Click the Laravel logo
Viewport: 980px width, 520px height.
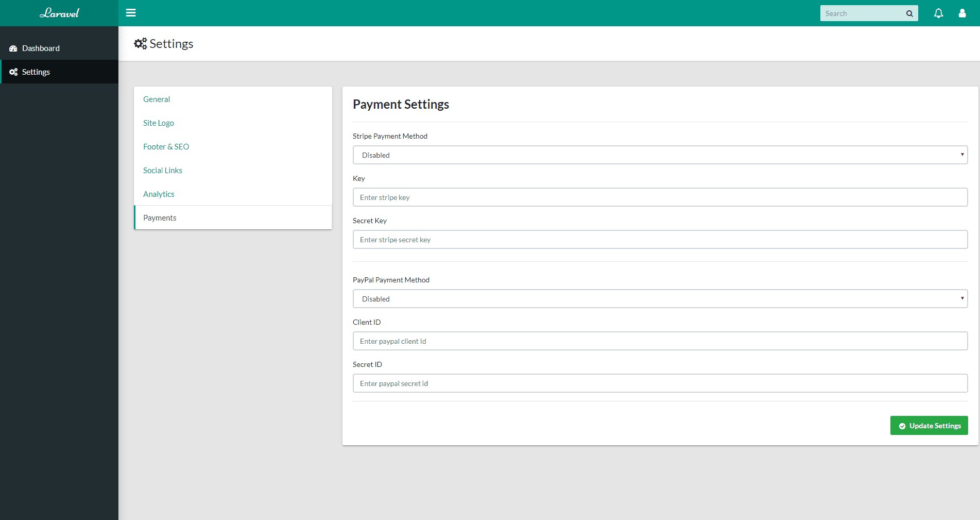coord(59,13)
